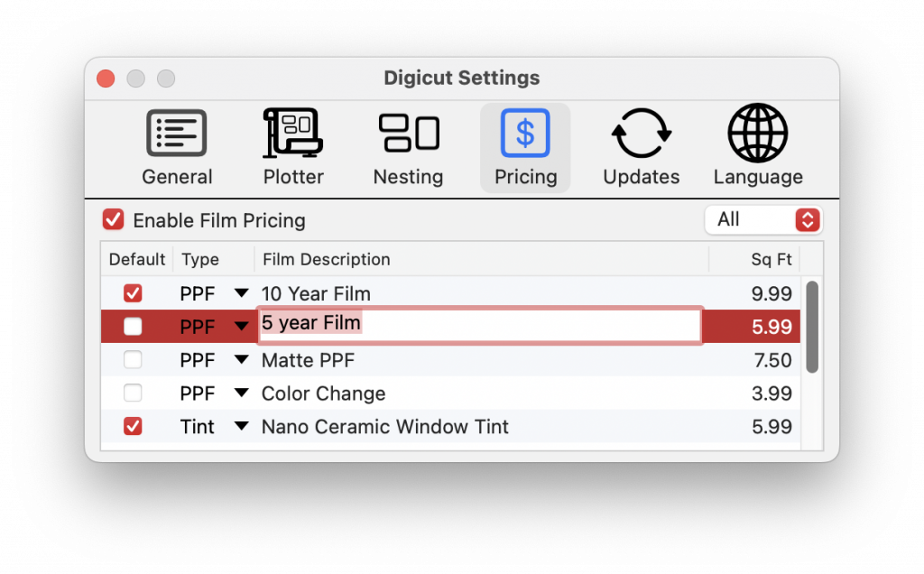The width and height of the screenshot is (924, 574).
Task: Open the All film filter dropdown
Action: tap(763, 219)
